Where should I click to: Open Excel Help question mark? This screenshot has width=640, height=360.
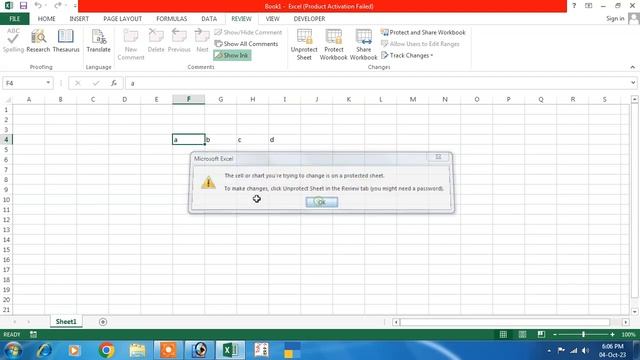click(574, 6)
